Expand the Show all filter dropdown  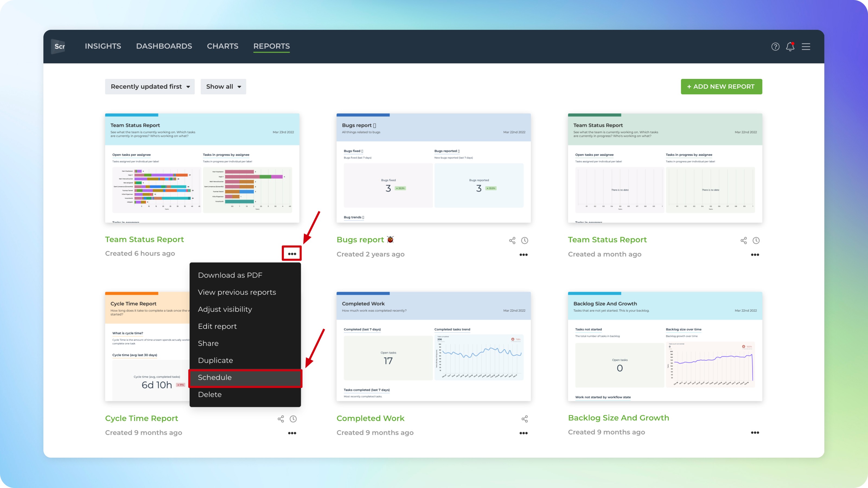tap(223, 86)
